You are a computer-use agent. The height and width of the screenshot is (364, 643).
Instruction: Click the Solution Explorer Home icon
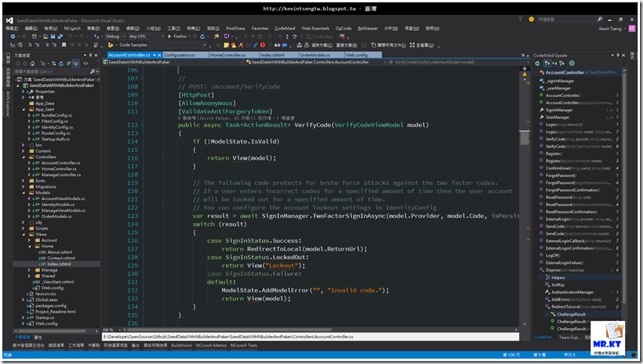pos(32,63)
